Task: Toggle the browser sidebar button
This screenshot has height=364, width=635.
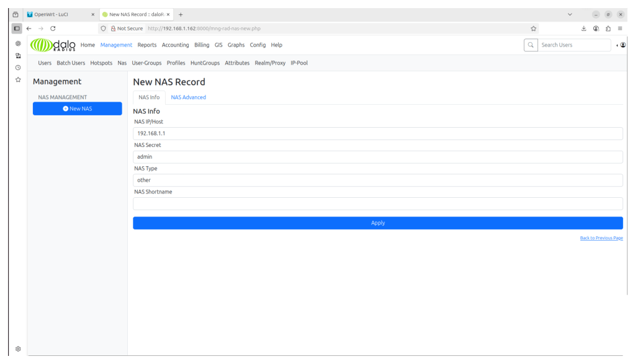Action: (17, 29)
